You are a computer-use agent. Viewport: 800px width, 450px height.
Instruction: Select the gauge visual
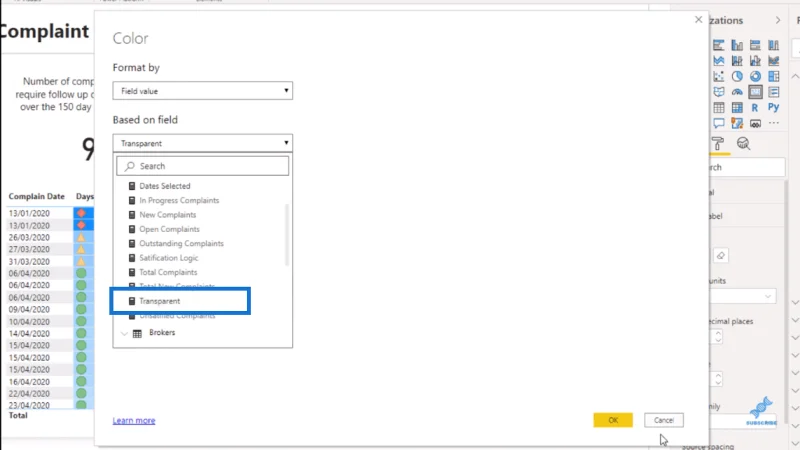coord(737,92)
